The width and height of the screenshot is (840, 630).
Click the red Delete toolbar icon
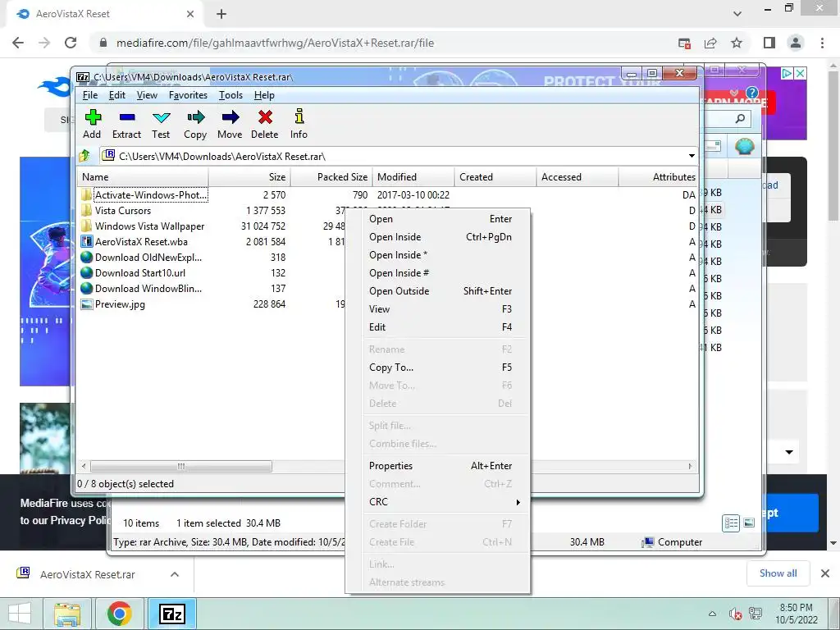tap(265, 117)
